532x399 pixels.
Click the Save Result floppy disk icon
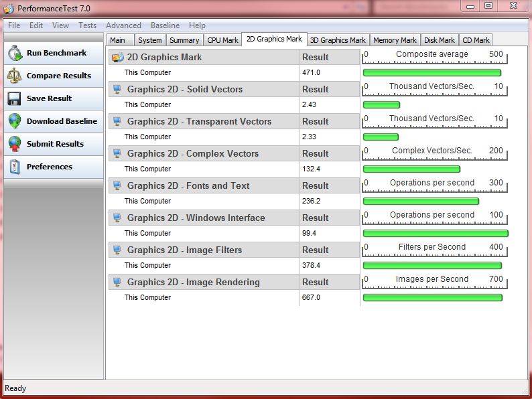coord(14,98)
